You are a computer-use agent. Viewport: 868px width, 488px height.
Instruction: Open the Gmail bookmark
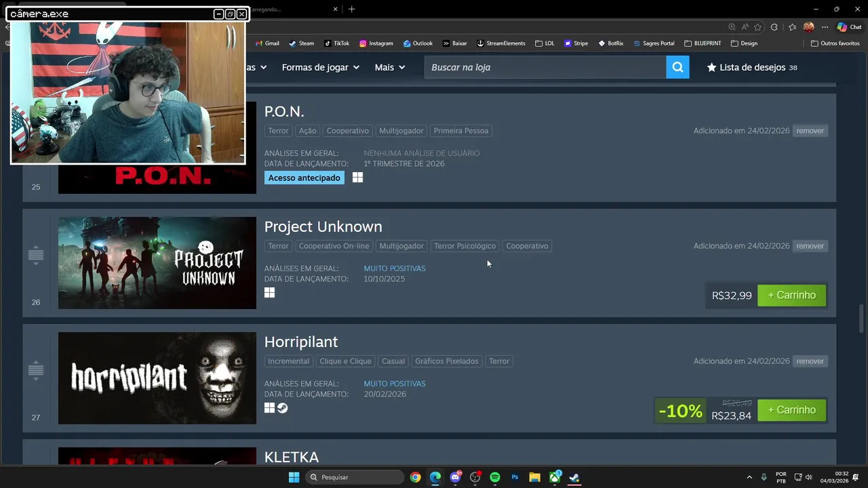(267, 43)
